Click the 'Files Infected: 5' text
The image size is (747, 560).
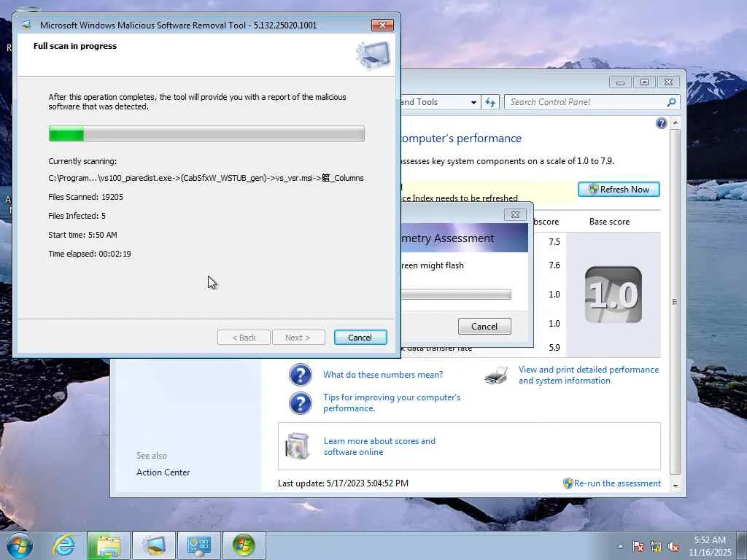click(77, 216)
